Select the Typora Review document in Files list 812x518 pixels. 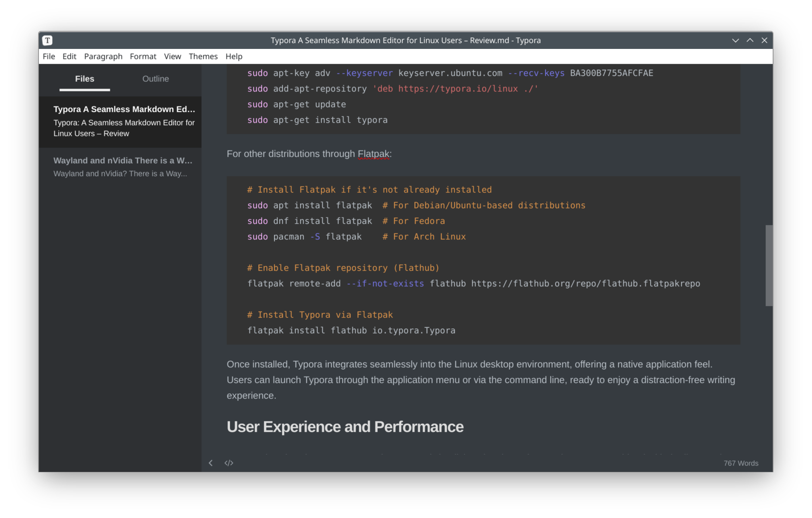click(x=120, y=121)
